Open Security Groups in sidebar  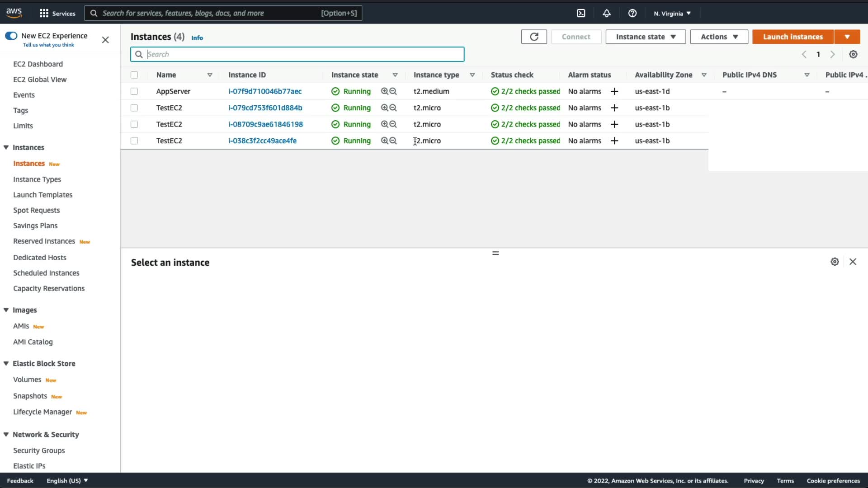[39, 450]
